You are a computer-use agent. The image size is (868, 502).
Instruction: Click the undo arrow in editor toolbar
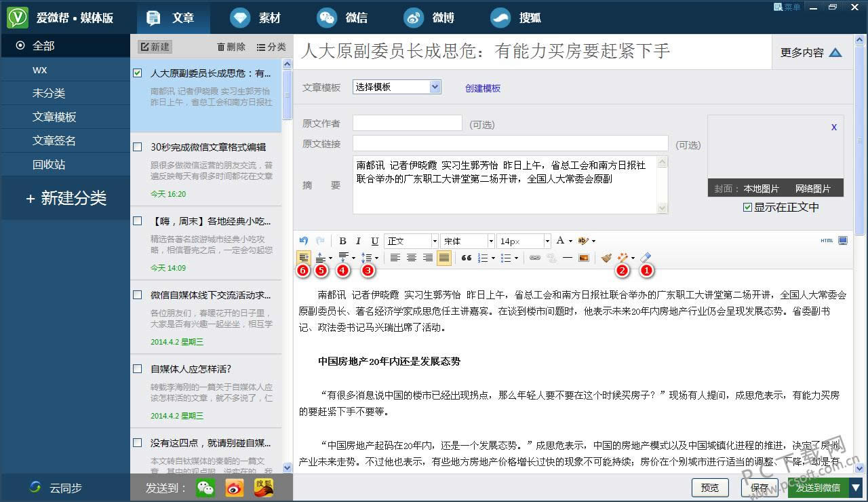point(304,241)
